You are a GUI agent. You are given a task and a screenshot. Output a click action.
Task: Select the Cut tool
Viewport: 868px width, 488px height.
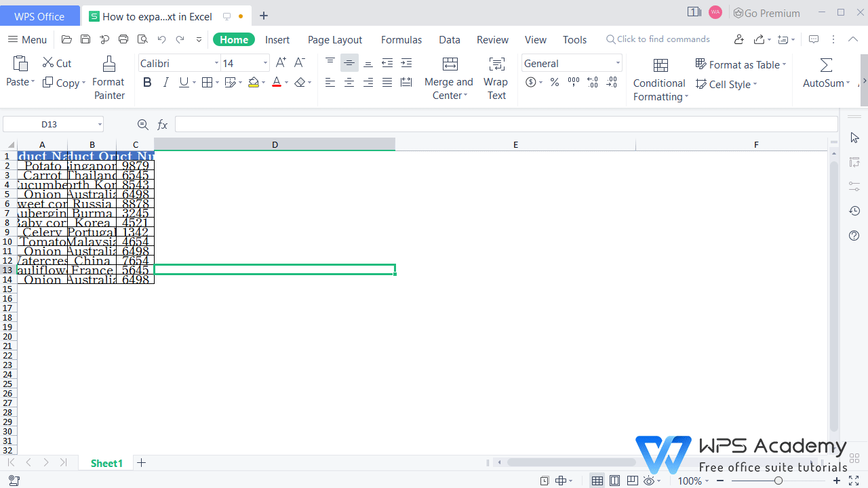(x=57, y=63)
